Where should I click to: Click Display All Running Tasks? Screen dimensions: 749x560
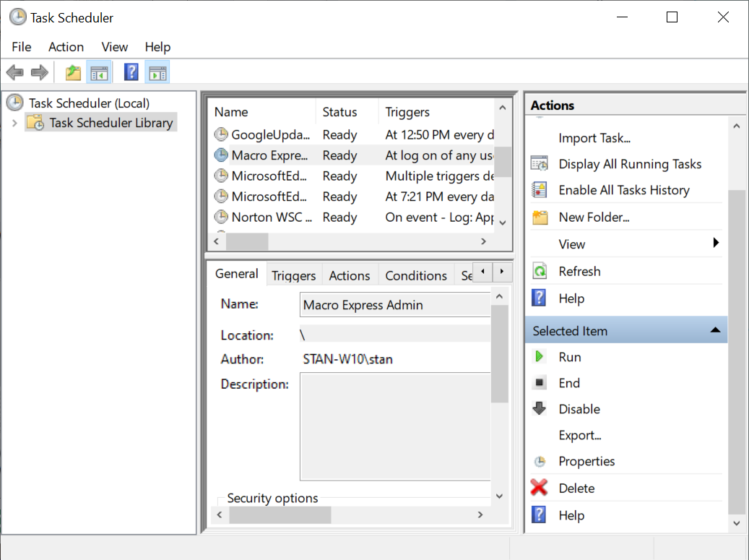point(630,164)
